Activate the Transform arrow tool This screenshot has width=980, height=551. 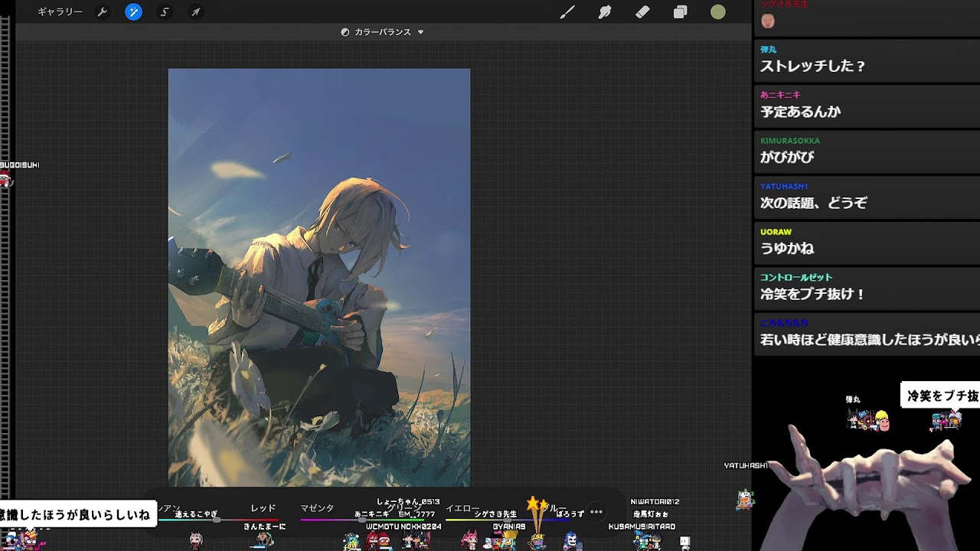point(196,12)
